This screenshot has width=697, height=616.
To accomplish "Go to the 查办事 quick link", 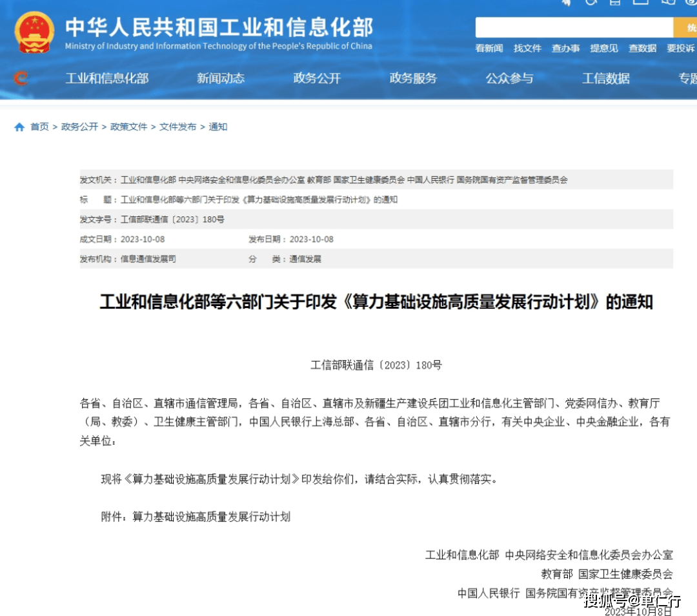I will point(565,48).
